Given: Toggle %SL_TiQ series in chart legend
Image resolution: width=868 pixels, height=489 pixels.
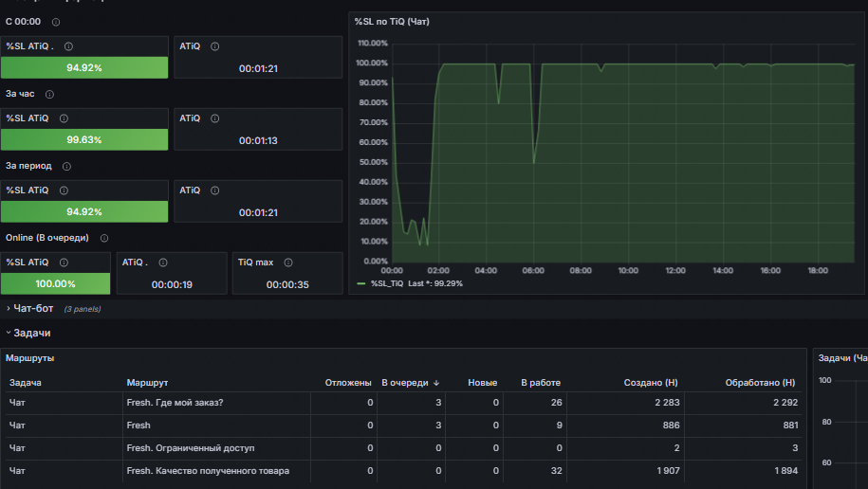Looking at the screenshot, I should click(x=387, y=283).
